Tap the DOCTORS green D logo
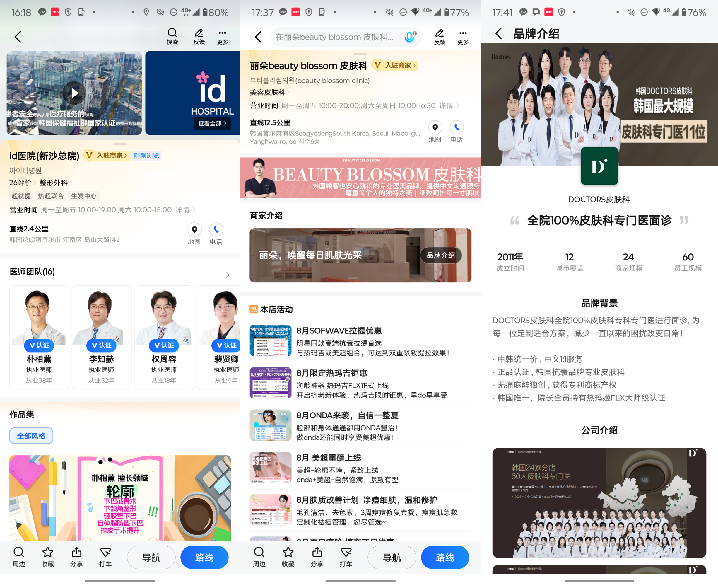This screenshot has height=588, width=718. [x=599, y=166]
